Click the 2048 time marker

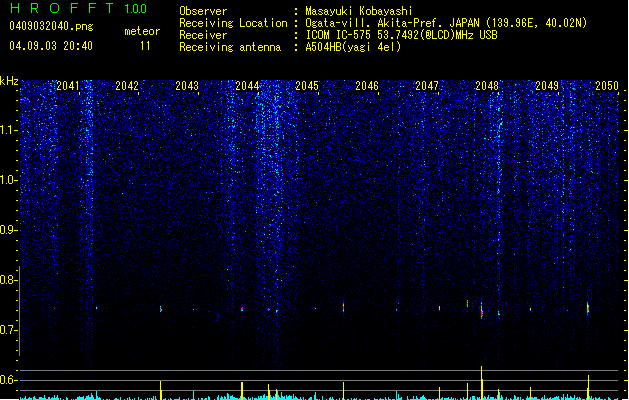point(487,86)
